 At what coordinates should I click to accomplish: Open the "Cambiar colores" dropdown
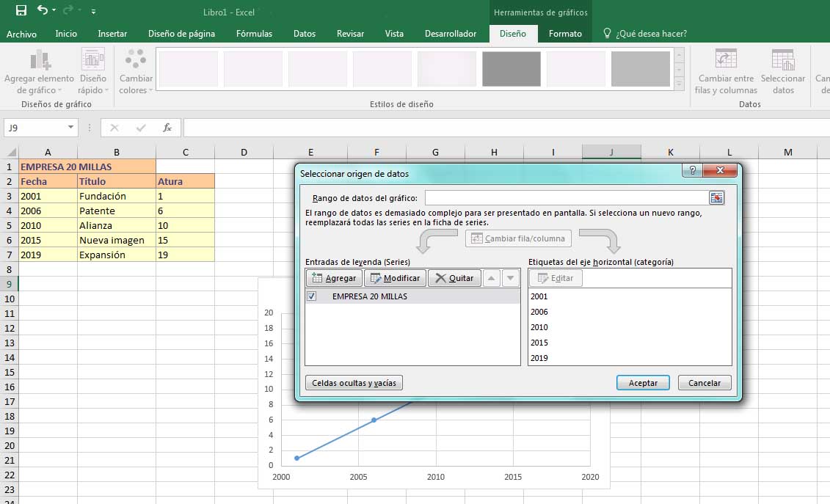(x=134, y=70)
